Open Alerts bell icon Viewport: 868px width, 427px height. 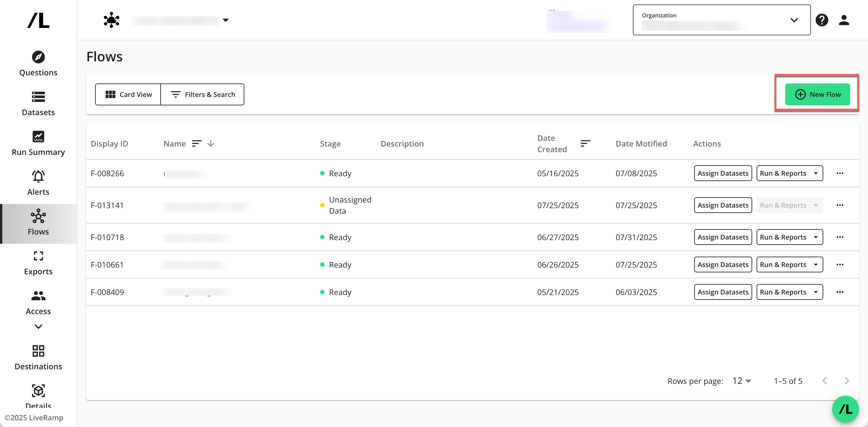(38, 177)
